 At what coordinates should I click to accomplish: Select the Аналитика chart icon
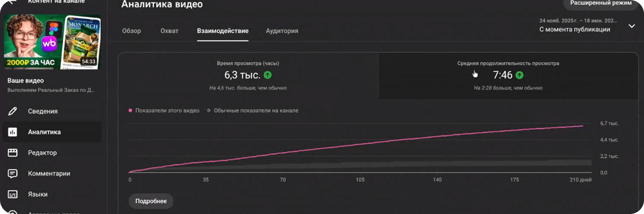click(x=13, y=132)
